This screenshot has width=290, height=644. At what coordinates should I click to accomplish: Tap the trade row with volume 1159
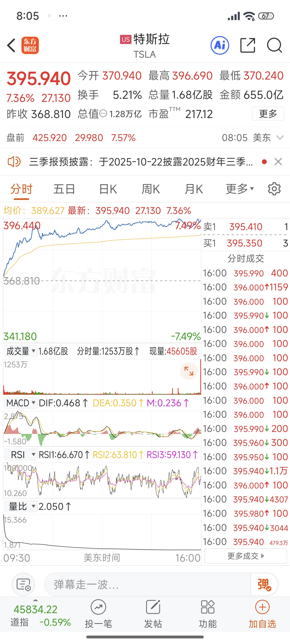click(246, 287)
